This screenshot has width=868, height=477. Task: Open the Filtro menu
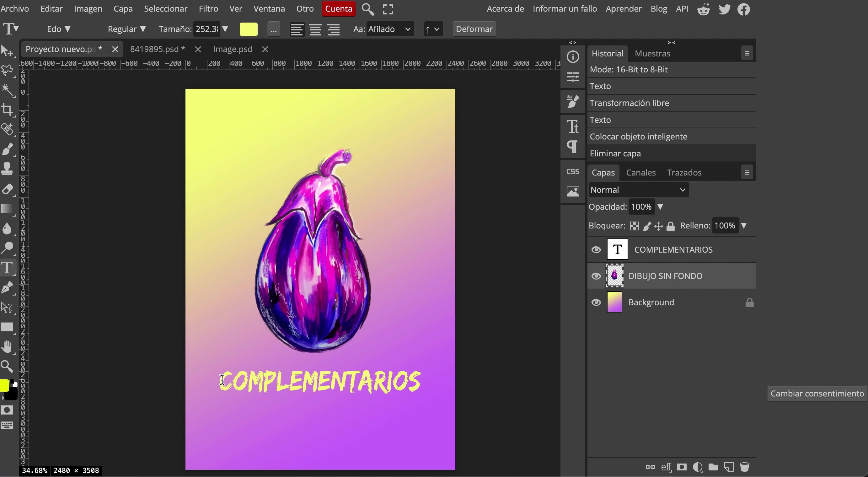(208, 9)
